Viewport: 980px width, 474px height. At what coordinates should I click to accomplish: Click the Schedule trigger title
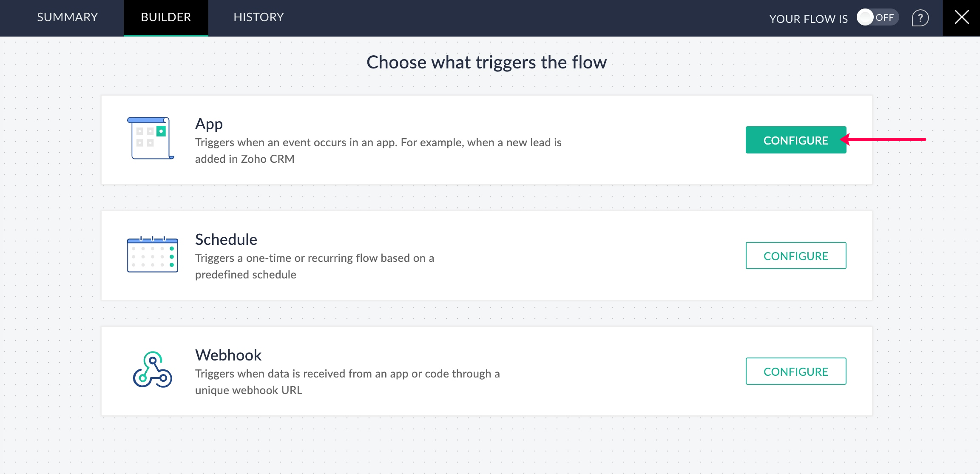pos(226,239)
